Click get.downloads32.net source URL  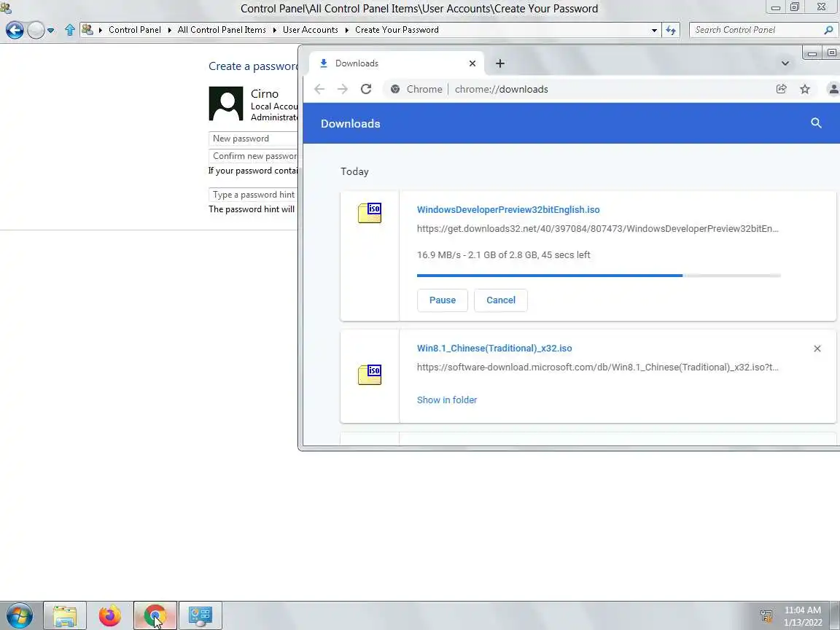pos(597,229)
